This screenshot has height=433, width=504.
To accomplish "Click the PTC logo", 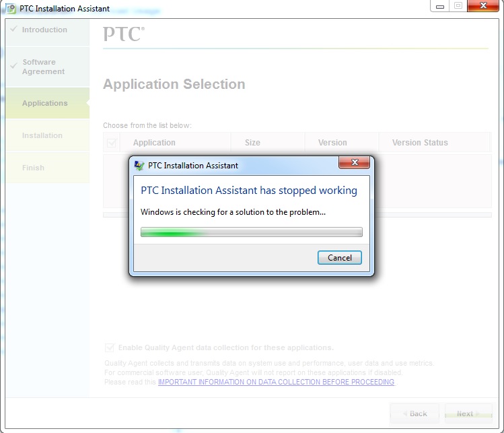I will [x=124, y=34].
